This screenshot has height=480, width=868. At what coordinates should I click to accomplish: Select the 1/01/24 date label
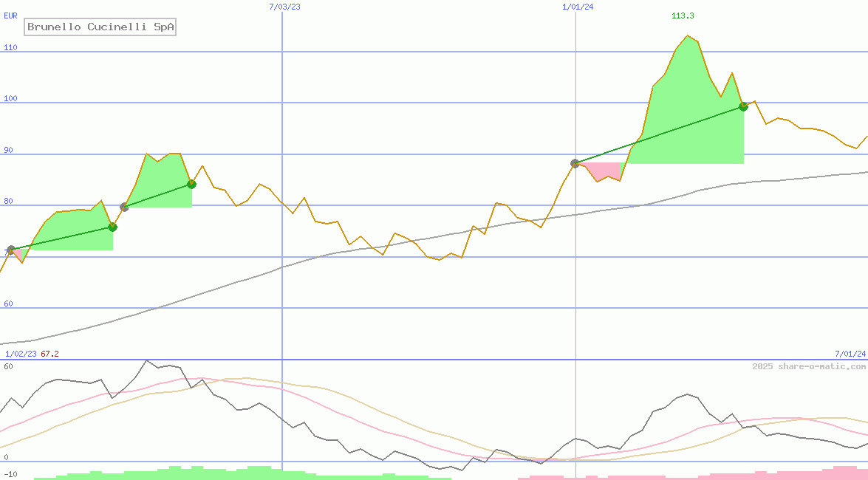pos(578,7)
